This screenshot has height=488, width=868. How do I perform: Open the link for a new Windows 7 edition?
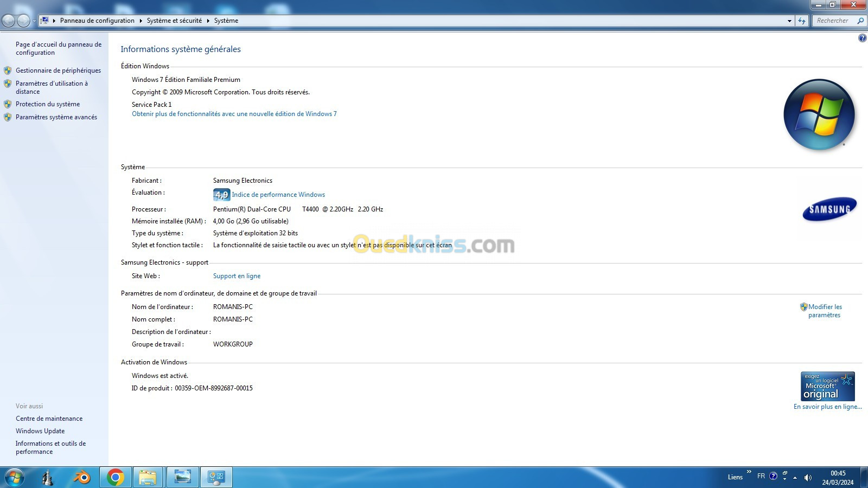pyautogui.click(x=234, y=114)
